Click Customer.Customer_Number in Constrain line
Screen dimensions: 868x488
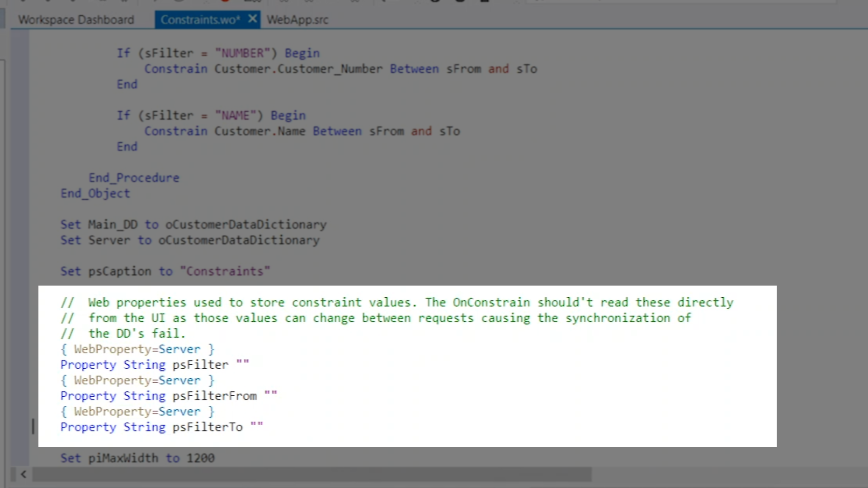pyautogui.click(x=298, y=69)
